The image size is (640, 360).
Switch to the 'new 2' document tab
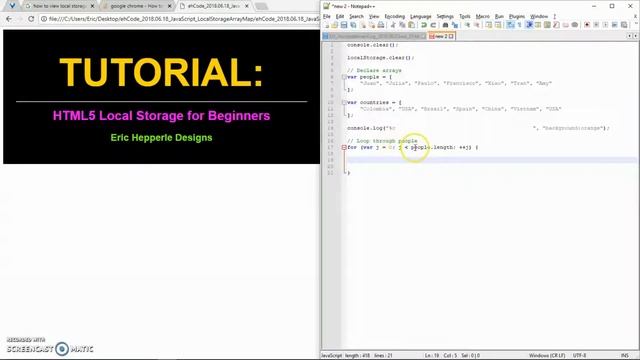point(441,36)
